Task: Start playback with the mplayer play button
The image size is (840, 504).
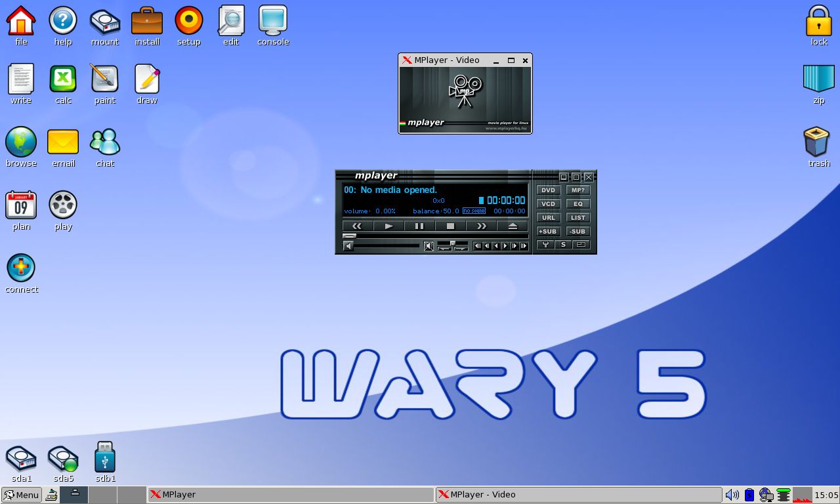Action: 388,226
